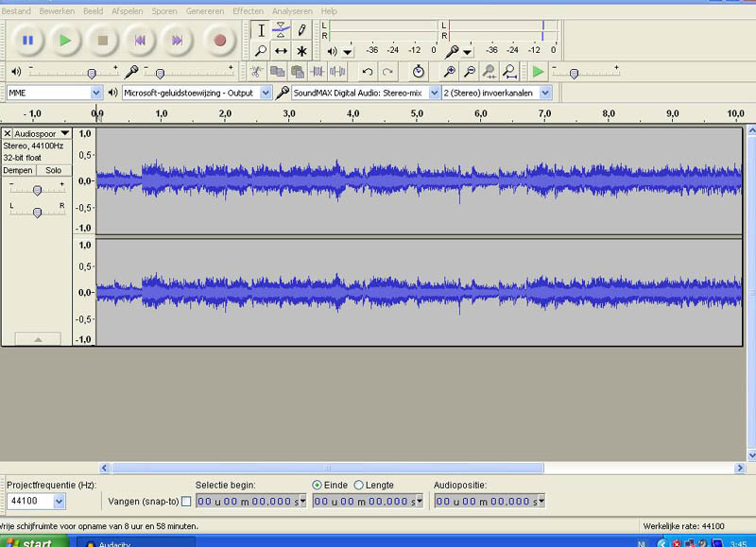Select the Zoom (magnifier) tool
Image resolution: width=756 pixels, height=547 pixels.
(261, 51)
